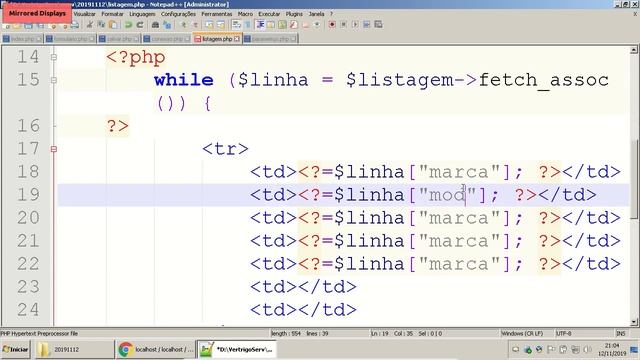The width and height of the screenshot is (640, 360).
Task: Click the synchronize vertical scrolling icon
Action: [209, 24]
